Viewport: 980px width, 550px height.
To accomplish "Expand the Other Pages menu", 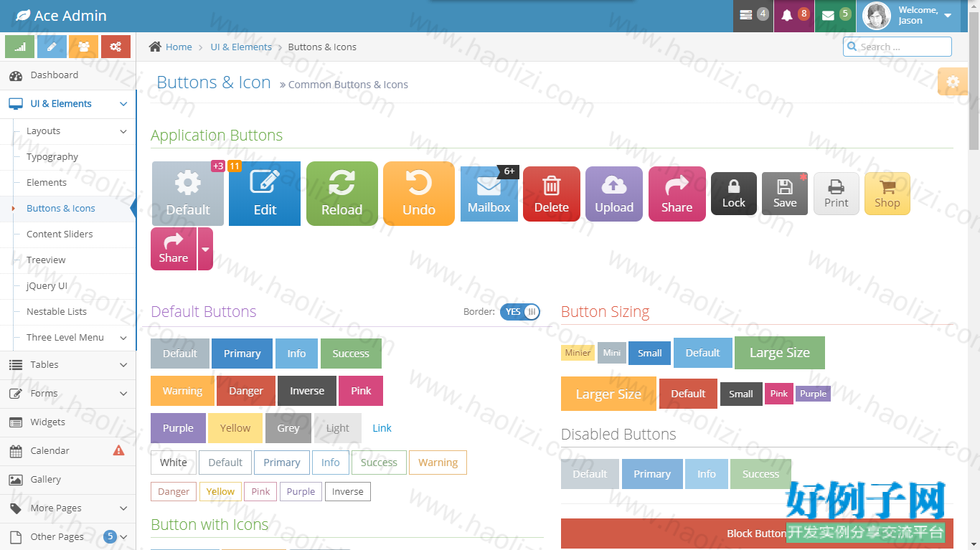I will coord(68,537).
